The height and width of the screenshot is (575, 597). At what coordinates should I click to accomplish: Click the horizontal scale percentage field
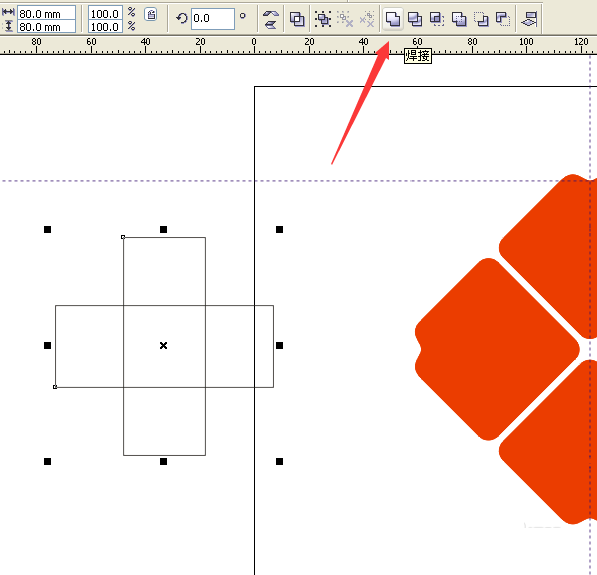point(105,14)
